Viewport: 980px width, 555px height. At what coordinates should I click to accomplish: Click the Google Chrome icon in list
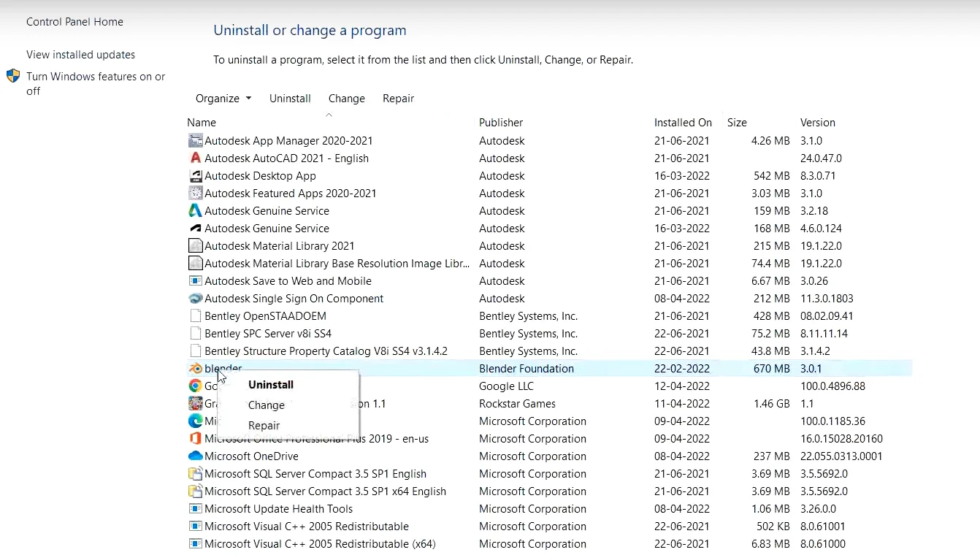pos(195,386)
